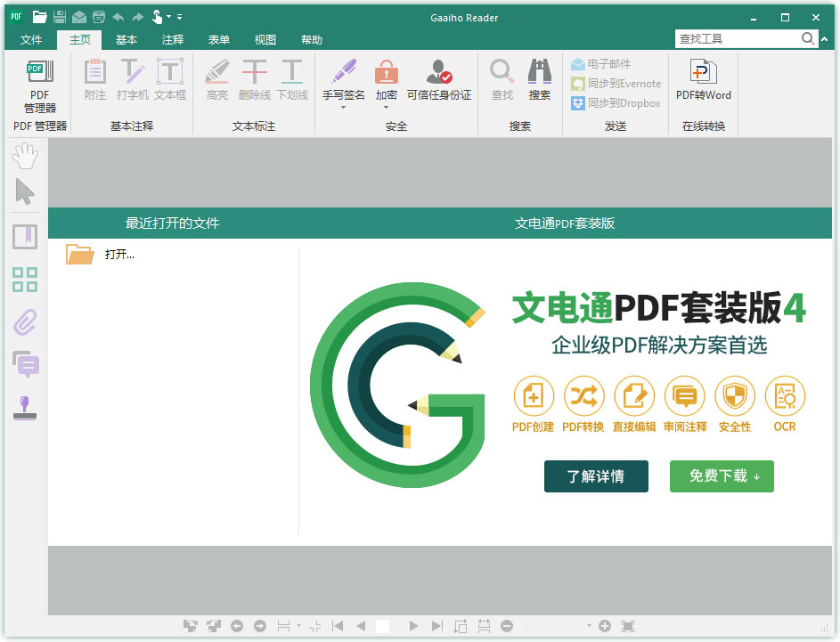The height and width of the screenshot is (642, 840).
Task: Launch PDF转Word online conversion
Action: [703, 80]
